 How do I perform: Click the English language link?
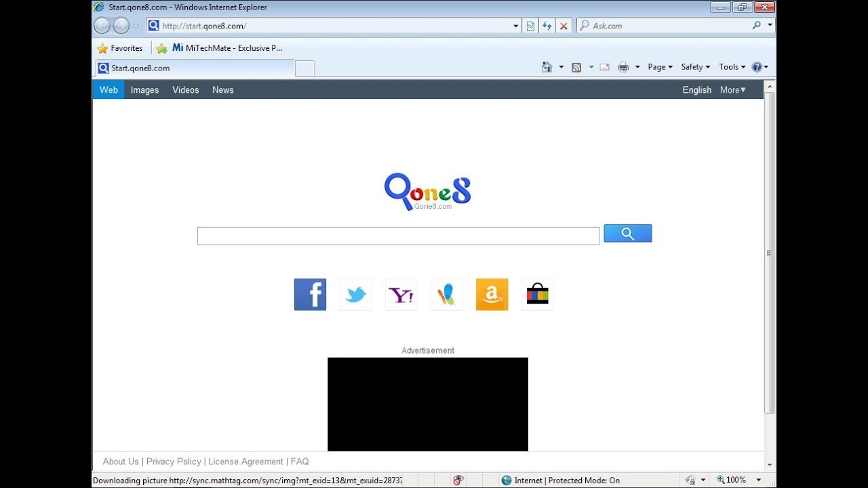(697, 90)
